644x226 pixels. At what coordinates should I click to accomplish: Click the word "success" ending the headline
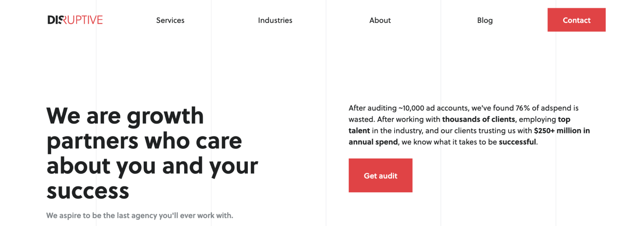point(88,191)
